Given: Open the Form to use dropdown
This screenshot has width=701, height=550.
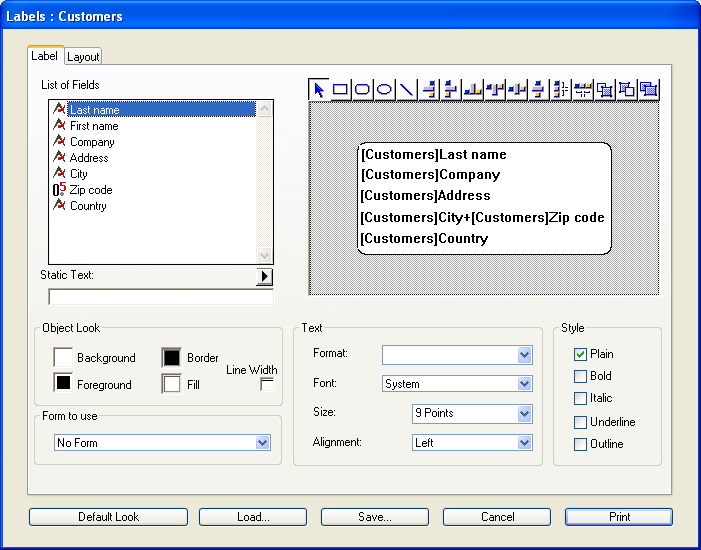Looking at the screenshot, I should (162, 442).
